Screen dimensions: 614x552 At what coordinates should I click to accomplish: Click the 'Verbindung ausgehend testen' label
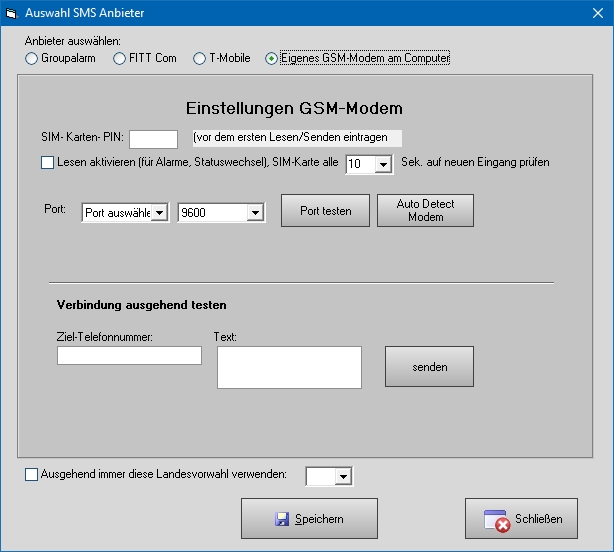(x=141, y=305)
